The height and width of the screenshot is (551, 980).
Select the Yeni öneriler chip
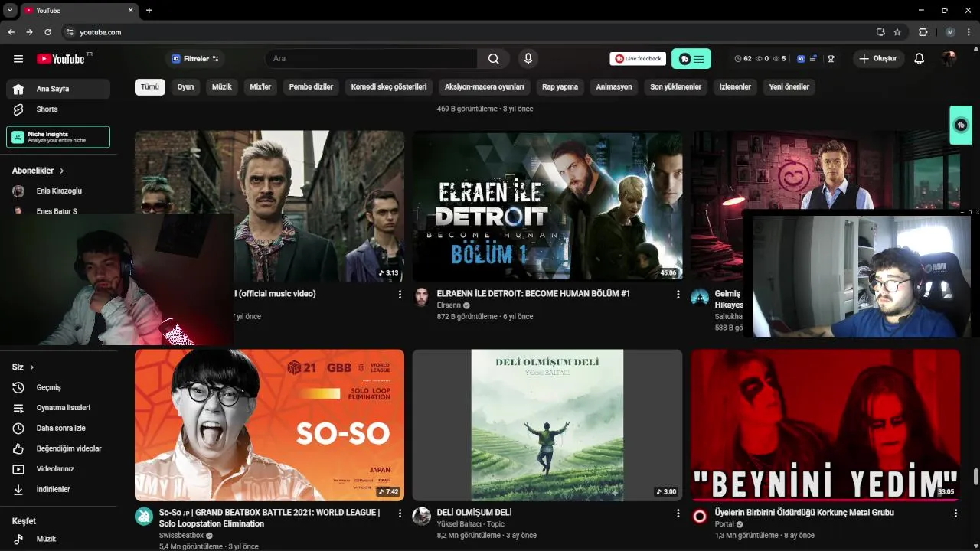pos(789,86)
